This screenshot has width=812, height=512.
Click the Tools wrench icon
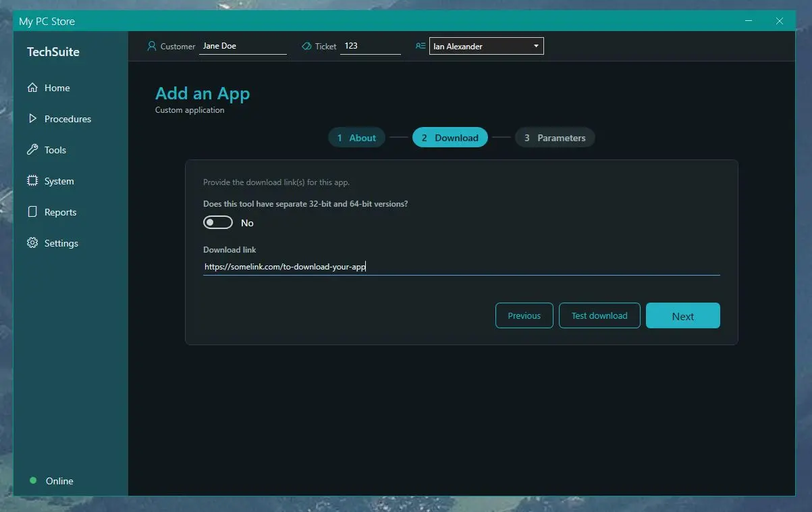[x=32, y=150]
